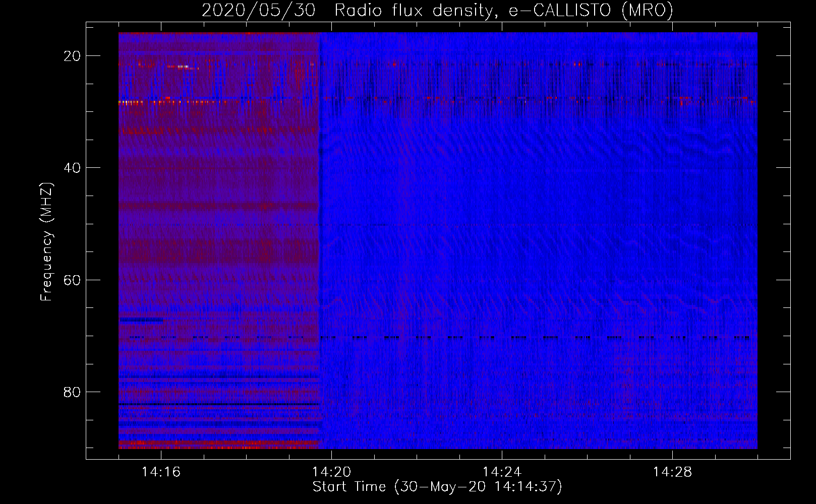
Task: Click the '14:28' time tick label
Action: 672,472
